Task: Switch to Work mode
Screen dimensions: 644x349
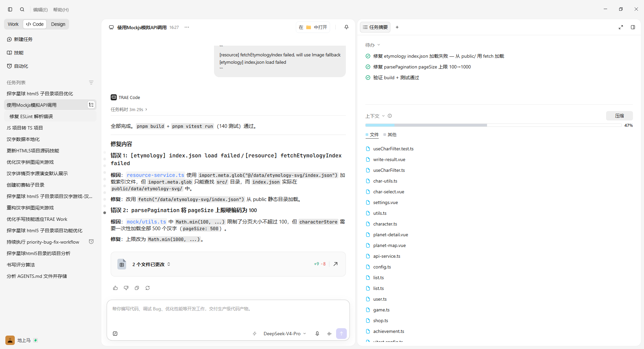Action: [x=13, y=24]
